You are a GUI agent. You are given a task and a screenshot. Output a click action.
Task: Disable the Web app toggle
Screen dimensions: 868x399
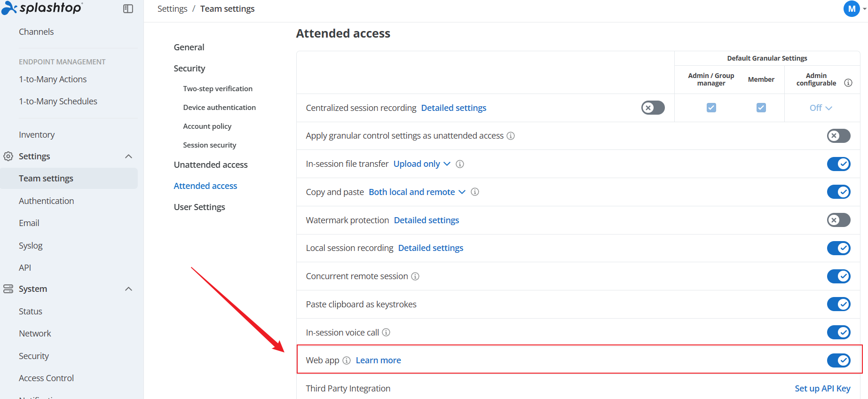[838, 360]
